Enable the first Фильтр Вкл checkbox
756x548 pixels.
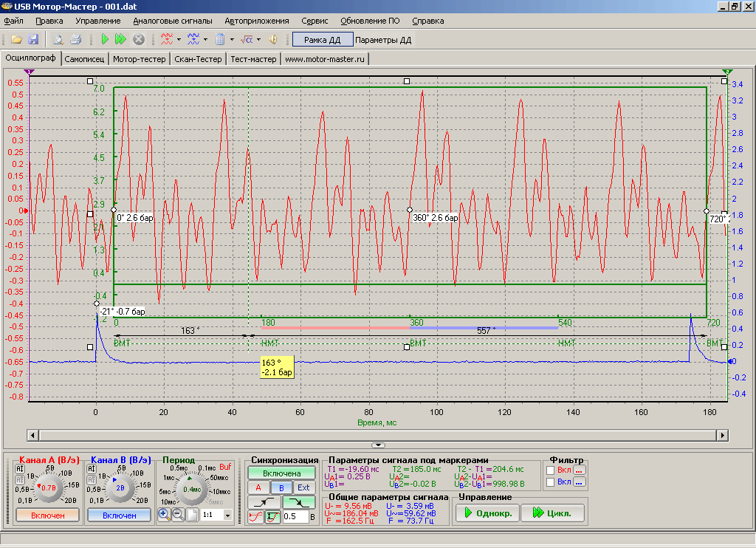coord(550,470)
